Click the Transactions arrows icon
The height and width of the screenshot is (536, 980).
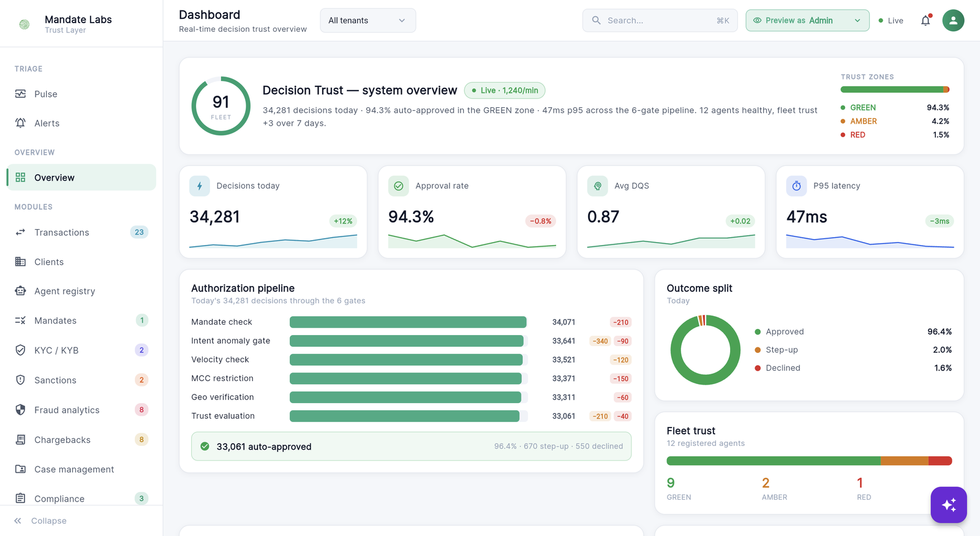tap(20, 232)
